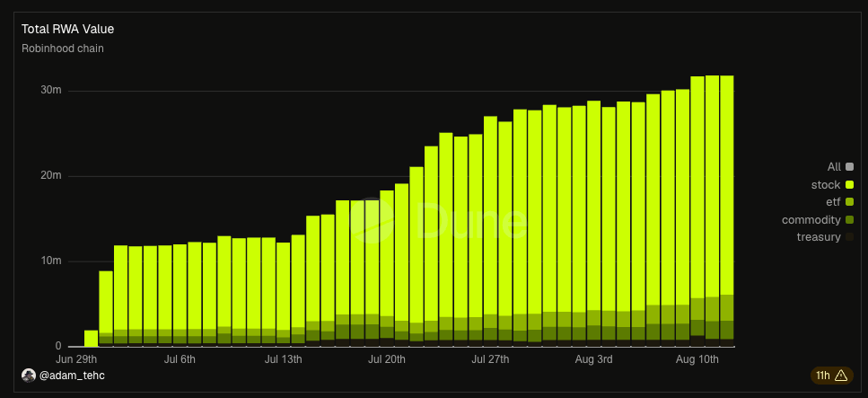Viewport: 868px width, 398px height.
Task: Click the dark treasury color swatch
Action: (x=850, y=237)
